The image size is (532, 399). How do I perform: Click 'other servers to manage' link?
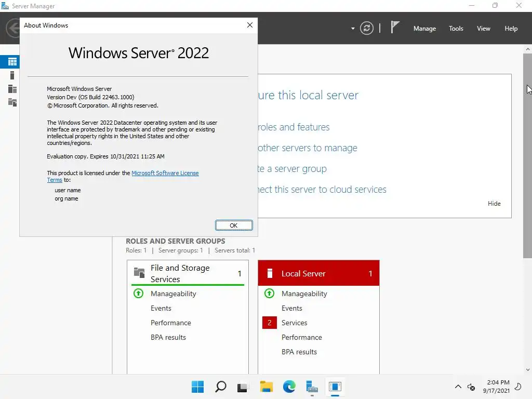pyautogui.click(x=308, y=148)
